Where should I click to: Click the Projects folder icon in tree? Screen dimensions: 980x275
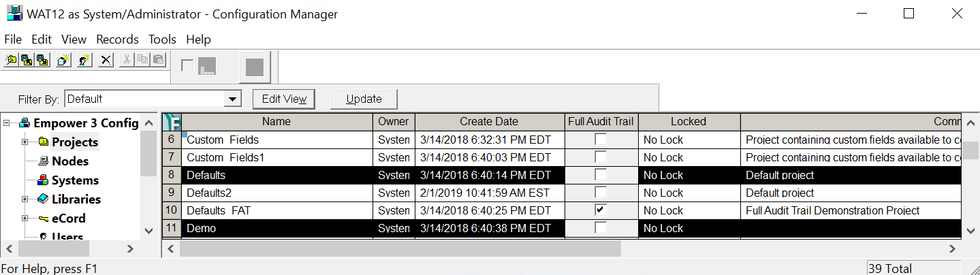click(x=43, y=142)
